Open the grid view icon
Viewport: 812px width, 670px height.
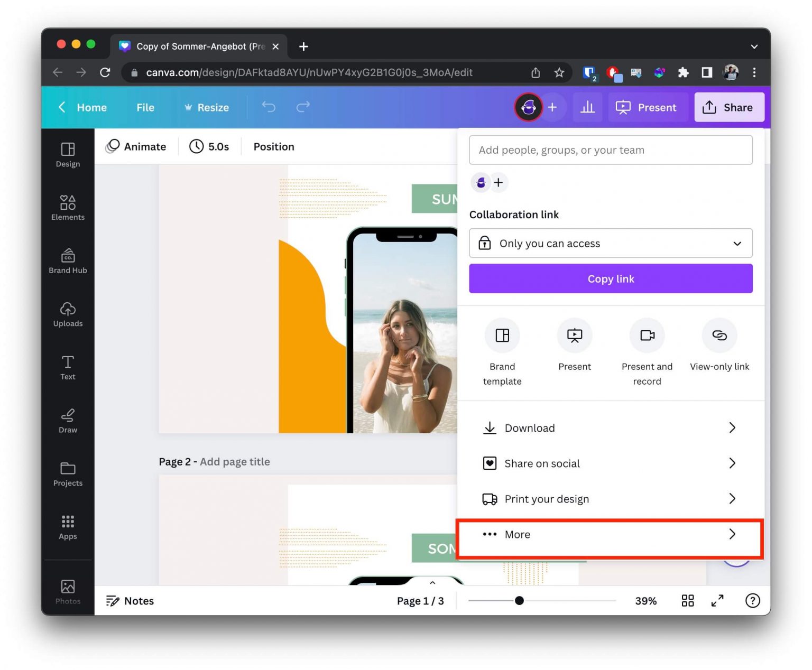coord(687,600)
